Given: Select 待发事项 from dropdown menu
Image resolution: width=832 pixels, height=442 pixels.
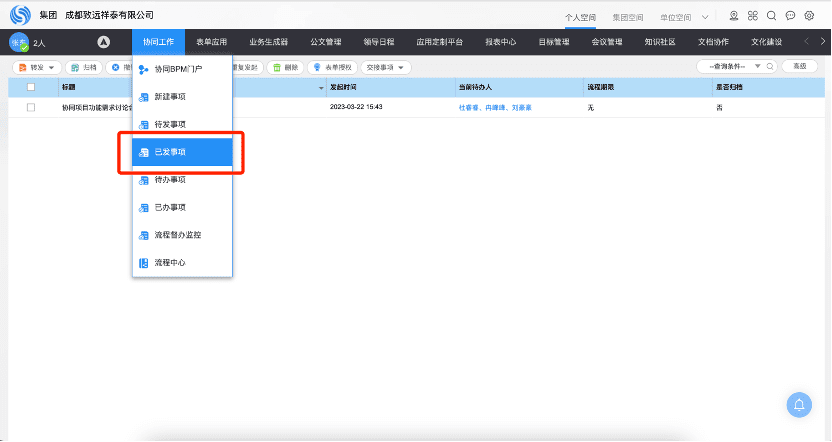Looking at the screenshot, I should pyautogui.click(x=182, y=124).
